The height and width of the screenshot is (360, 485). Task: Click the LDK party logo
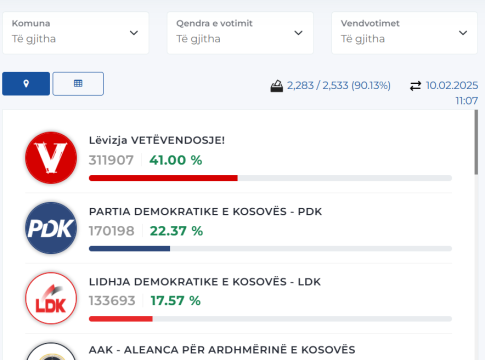tap(51, 298)
